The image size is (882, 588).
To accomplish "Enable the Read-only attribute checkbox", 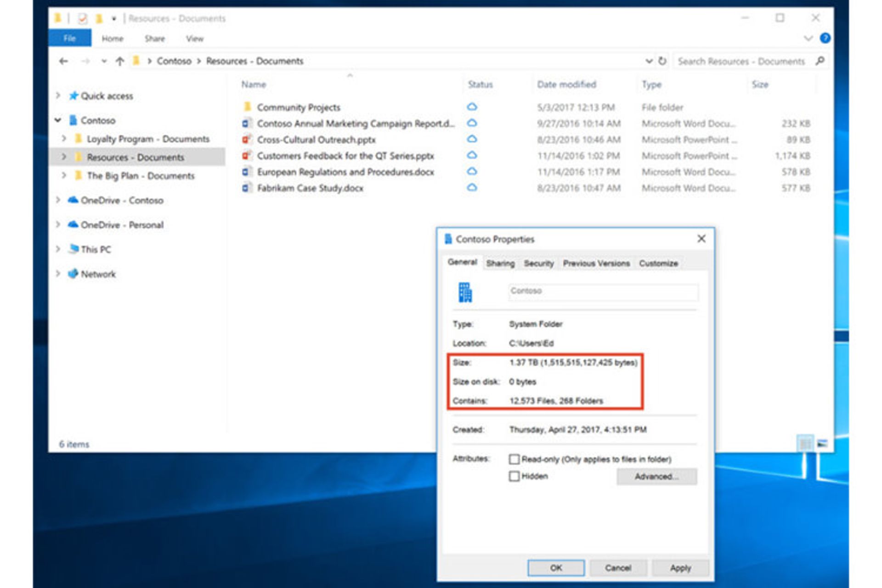I will 514,459.
